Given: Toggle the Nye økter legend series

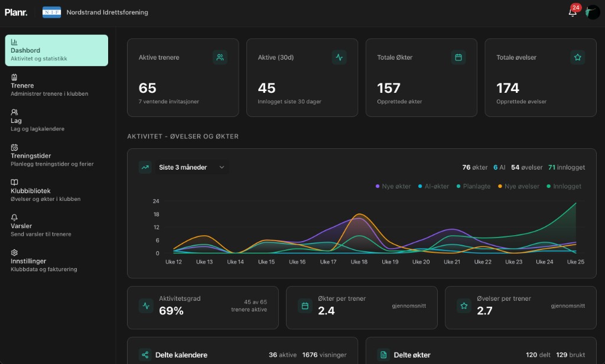Looking at the screenshot, I should coord(393,186).
